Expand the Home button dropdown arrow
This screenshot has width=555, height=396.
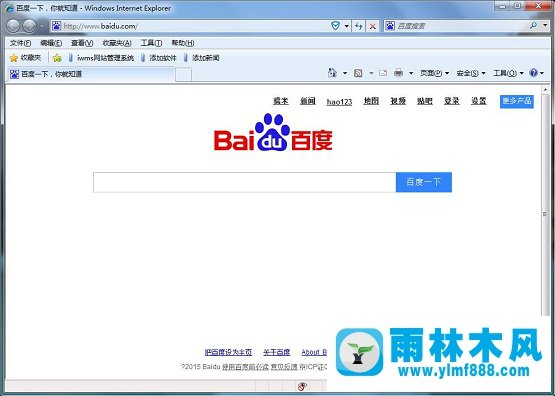(x=345, y=73)
